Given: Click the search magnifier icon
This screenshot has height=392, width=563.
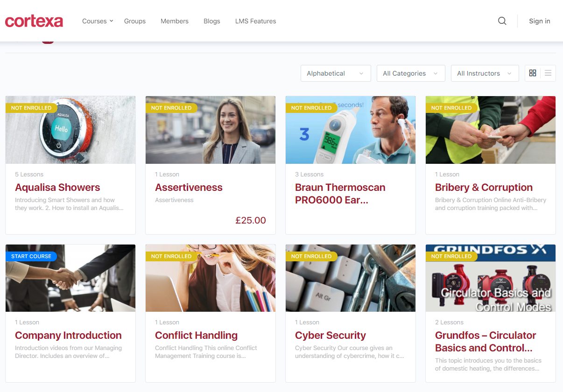Looking at the screenshot, I should point(502,21).
